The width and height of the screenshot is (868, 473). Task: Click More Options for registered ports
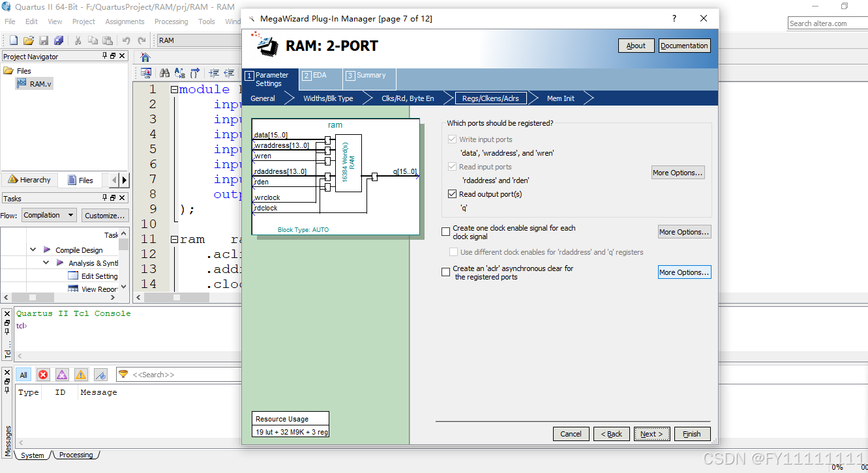(x=678, y=173)
